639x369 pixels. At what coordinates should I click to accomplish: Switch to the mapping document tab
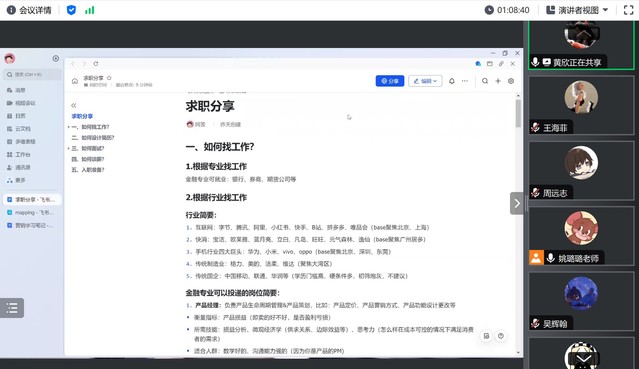click(31, 212)
